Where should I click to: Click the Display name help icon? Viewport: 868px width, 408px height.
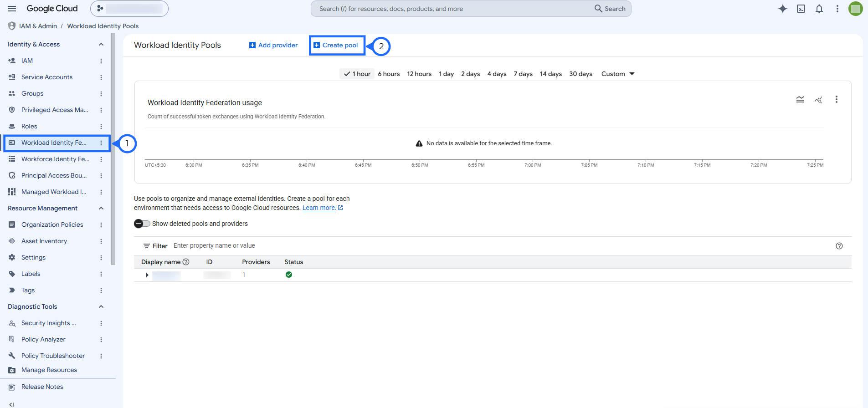186,262
